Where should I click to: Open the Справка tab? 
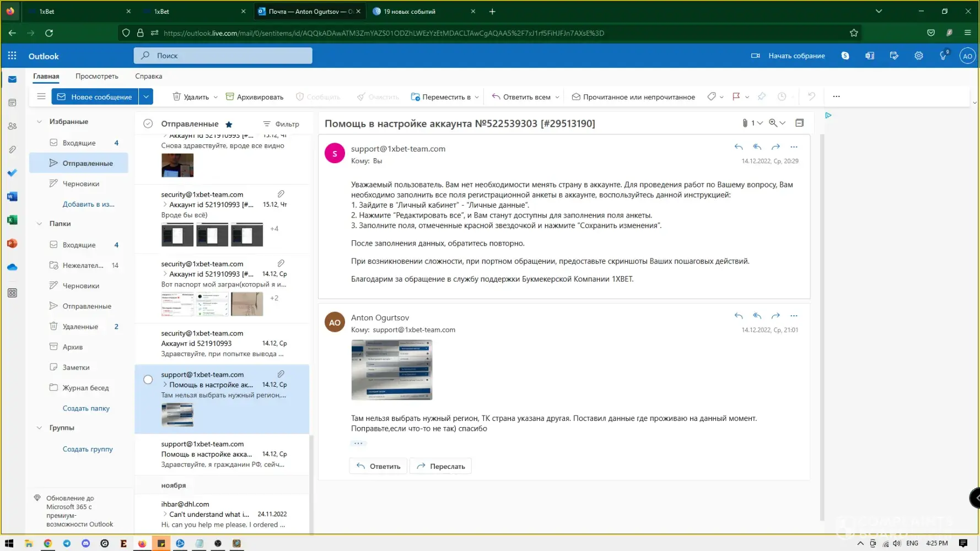coord(148,77)
